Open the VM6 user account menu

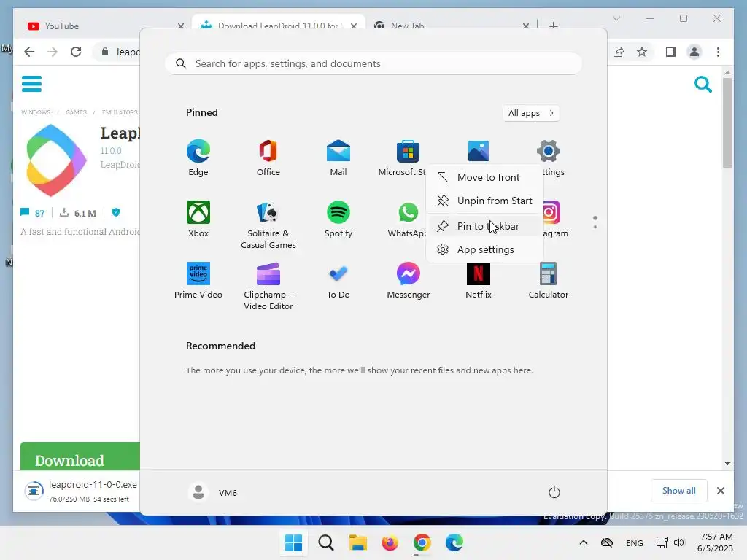(213, 492)
